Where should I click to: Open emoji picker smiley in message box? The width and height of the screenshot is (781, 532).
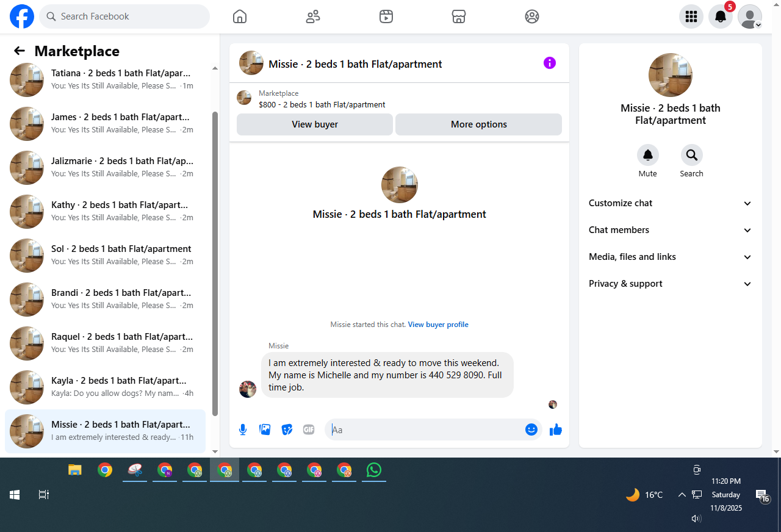point(531,430)
